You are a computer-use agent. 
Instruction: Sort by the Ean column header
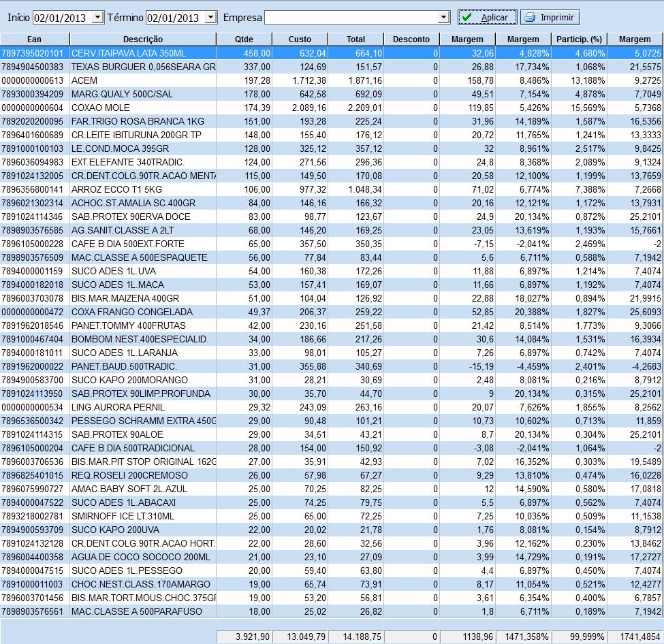tap(34, 39)
